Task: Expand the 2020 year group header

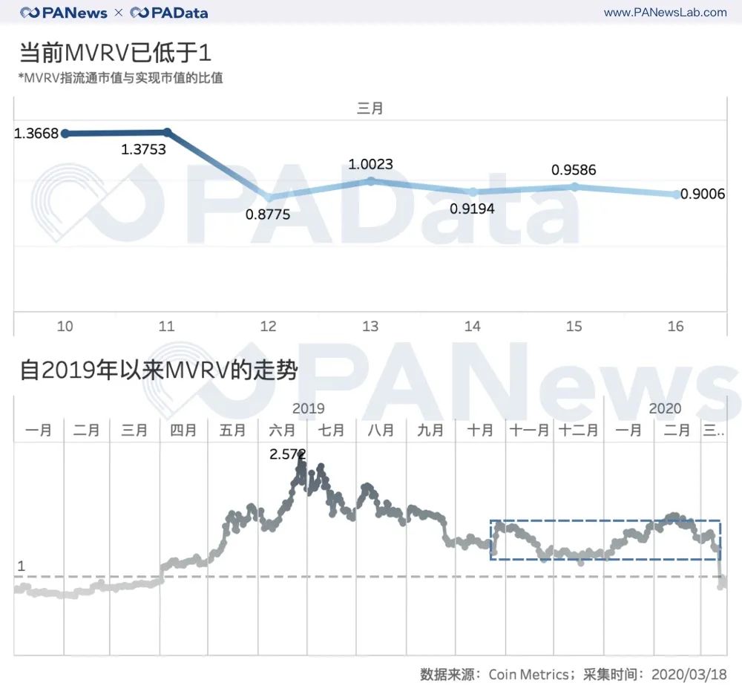Action: pos(666,408)
